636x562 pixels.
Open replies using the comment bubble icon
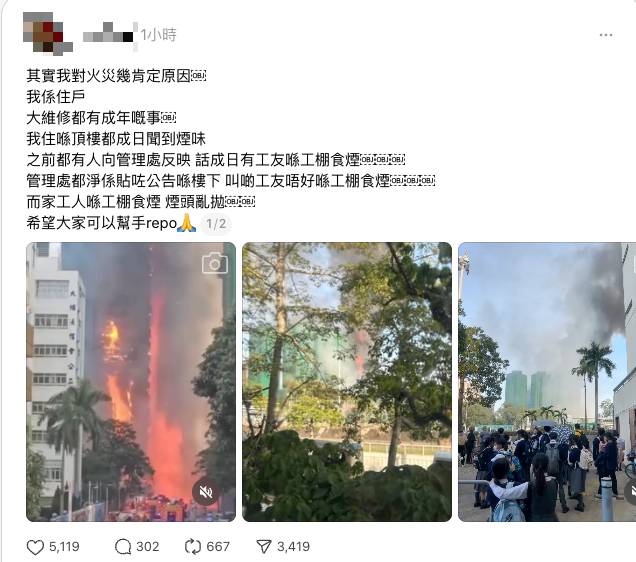click(x=123, y=547)
